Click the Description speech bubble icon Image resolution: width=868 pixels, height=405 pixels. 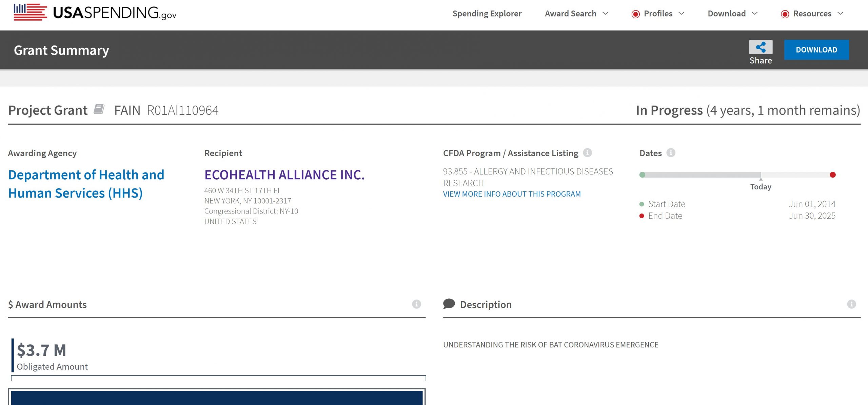click(449, 304)
